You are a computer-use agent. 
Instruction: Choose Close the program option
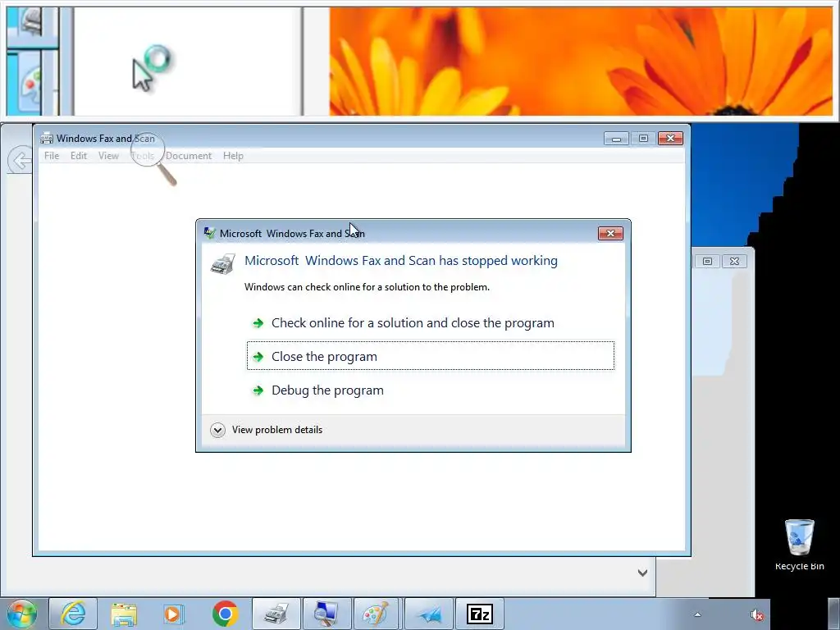coord(430,356)
